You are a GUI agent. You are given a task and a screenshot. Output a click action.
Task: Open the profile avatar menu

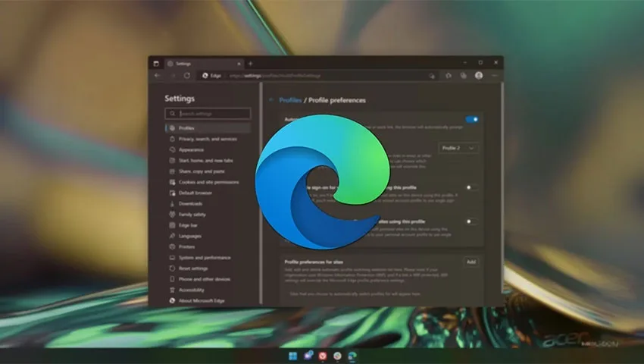pos(479,75)
